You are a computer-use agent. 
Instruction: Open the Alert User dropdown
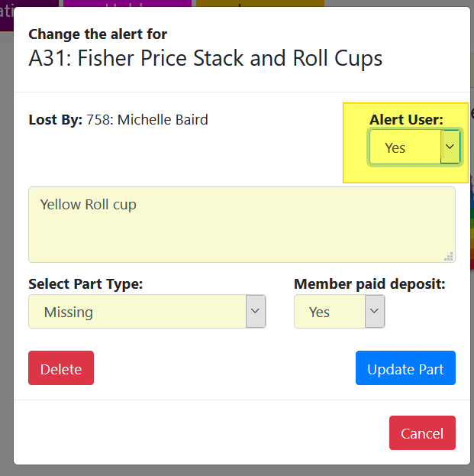point(405,147)
